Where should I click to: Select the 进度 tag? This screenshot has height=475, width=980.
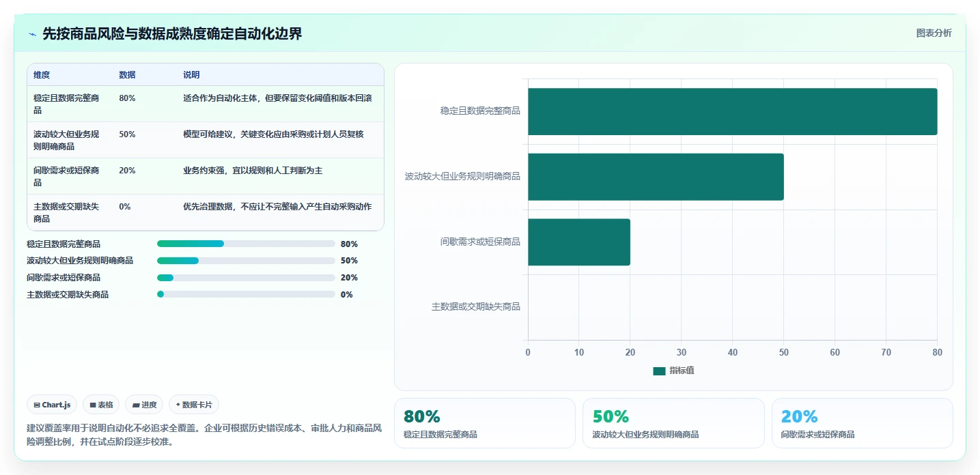point(144,405)
